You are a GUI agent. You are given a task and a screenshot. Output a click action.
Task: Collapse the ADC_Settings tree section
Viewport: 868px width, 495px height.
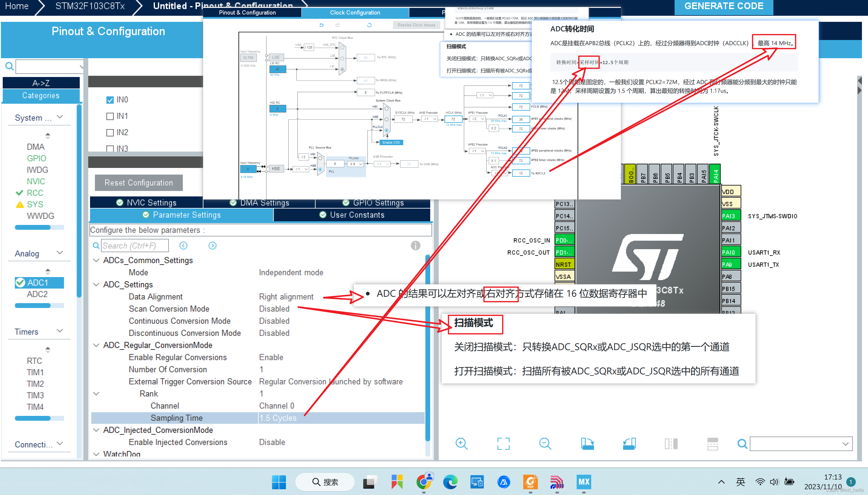point(96,285)
